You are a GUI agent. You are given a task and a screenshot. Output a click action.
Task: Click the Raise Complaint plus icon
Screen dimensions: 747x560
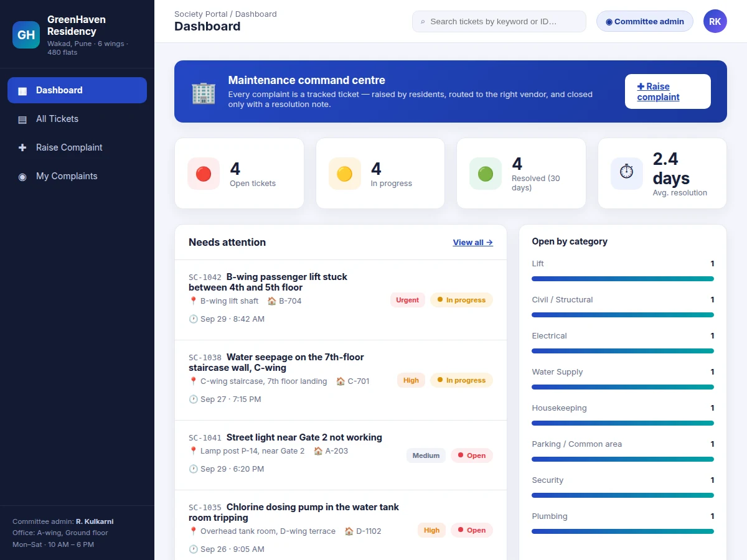click(22, 147)
